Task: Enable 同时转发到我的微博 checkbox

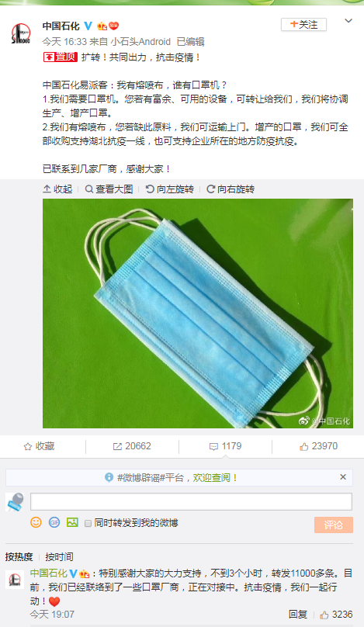Action: pyautogui.click(x=88, y=523)
